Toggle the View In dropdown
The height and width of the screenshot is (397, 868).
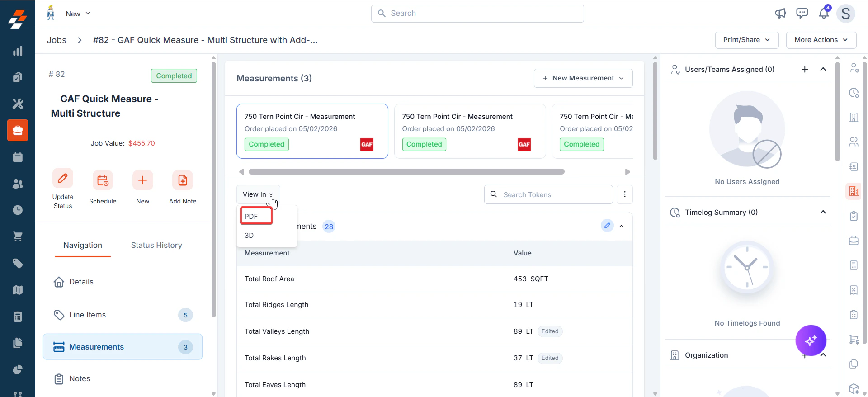tap(258, 194)
